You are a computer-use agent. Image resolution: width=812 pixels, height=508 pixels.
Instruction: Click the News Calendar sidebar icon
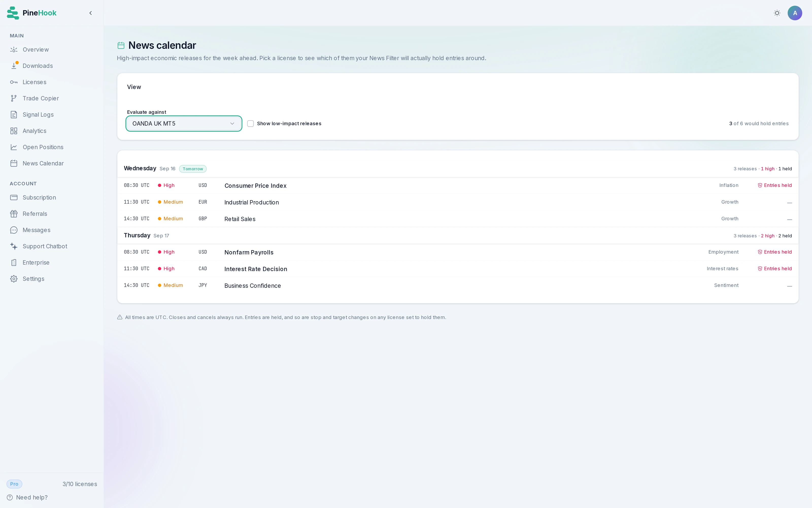(14, 163)
